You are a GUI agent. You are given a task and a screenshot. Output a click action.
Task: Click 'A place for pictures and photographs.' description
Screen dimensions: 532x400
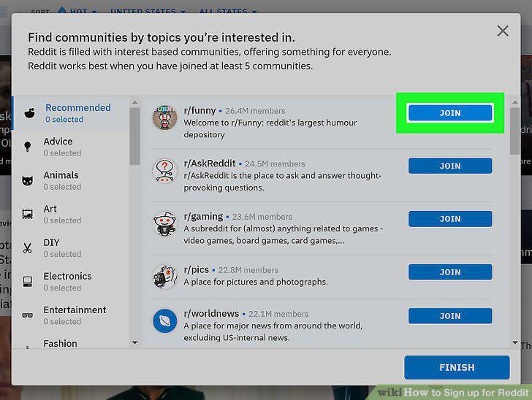[x=256, y=282]
